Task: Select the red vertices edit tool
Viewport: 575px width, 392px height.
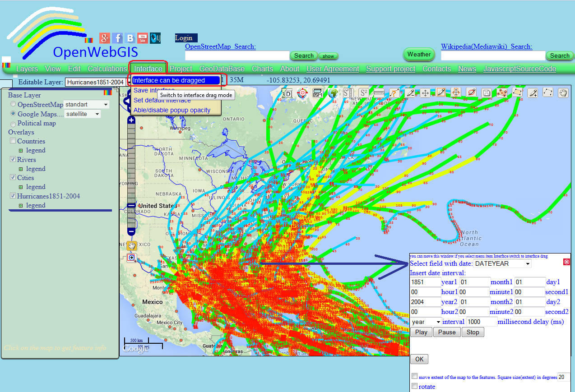Action: tap(502, 93)
